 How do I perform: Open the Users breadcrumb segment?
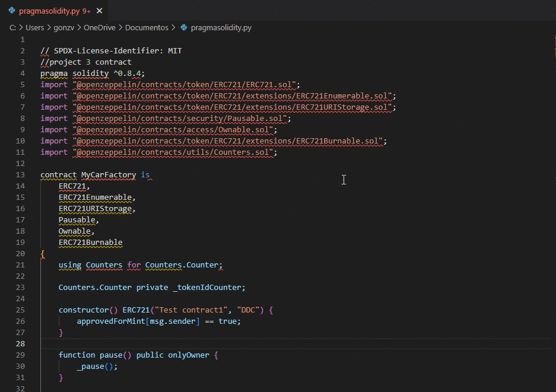pos(35,28)
